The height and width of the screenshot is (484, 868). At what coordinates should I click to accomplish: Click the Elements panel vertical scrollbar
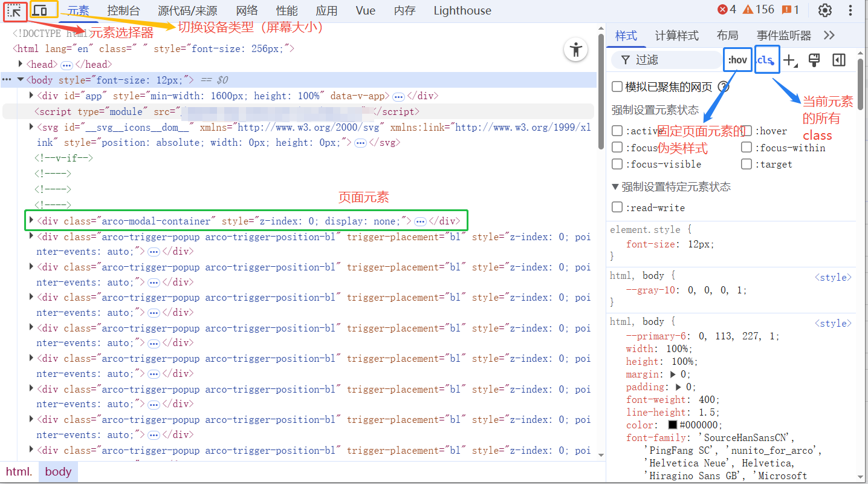click(x=601, y=91)
